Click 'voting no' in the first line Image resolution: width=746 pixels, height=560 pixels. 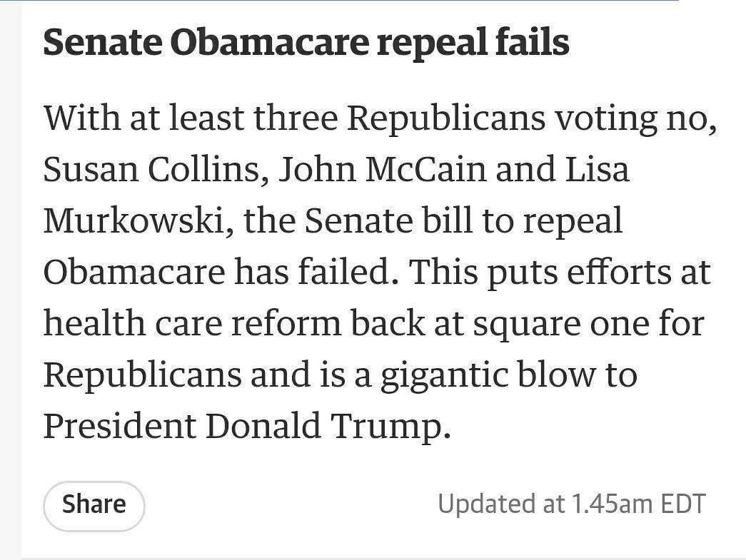click(635, 118)
